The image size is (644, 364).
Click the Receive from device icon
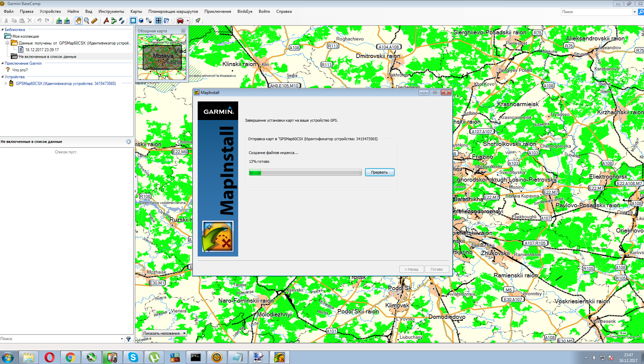click(59, 21)
